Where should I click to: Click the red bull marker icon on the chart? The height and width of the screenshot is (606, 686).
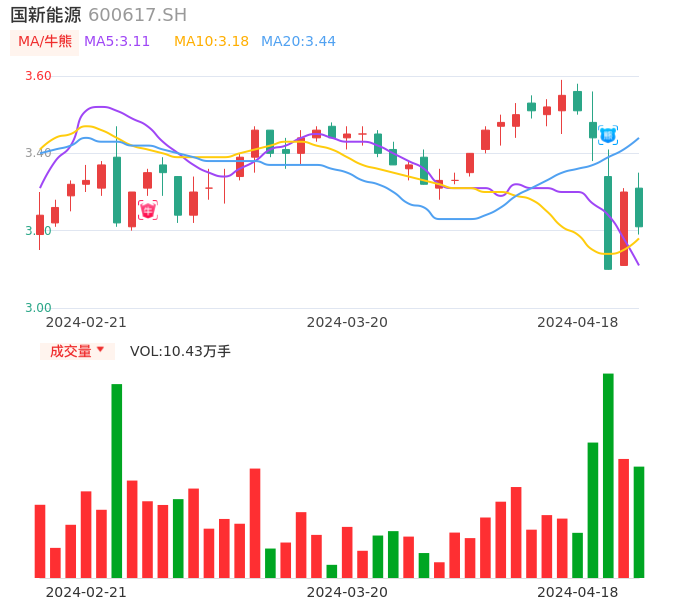pyautogui.click(x=147, y=210)
